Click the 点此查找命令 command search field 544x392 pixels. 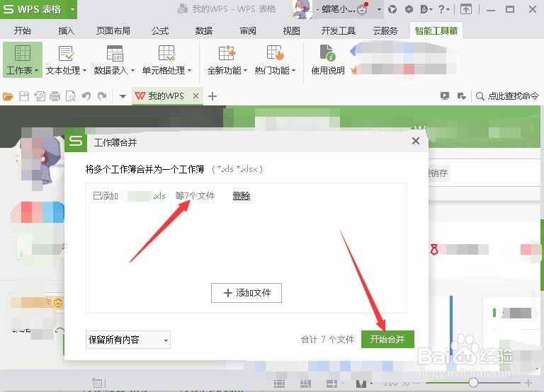[513, 96]
